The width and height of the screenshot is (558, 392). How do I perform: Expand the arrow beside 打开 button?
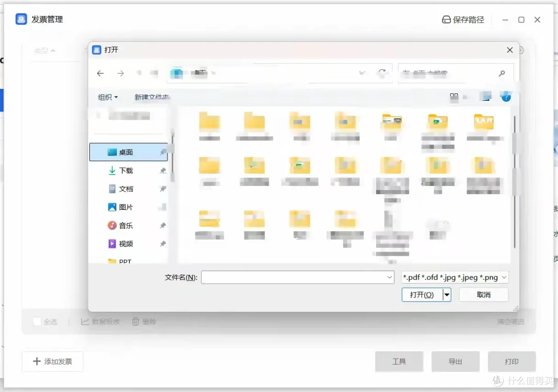click(x=447, y=294)
